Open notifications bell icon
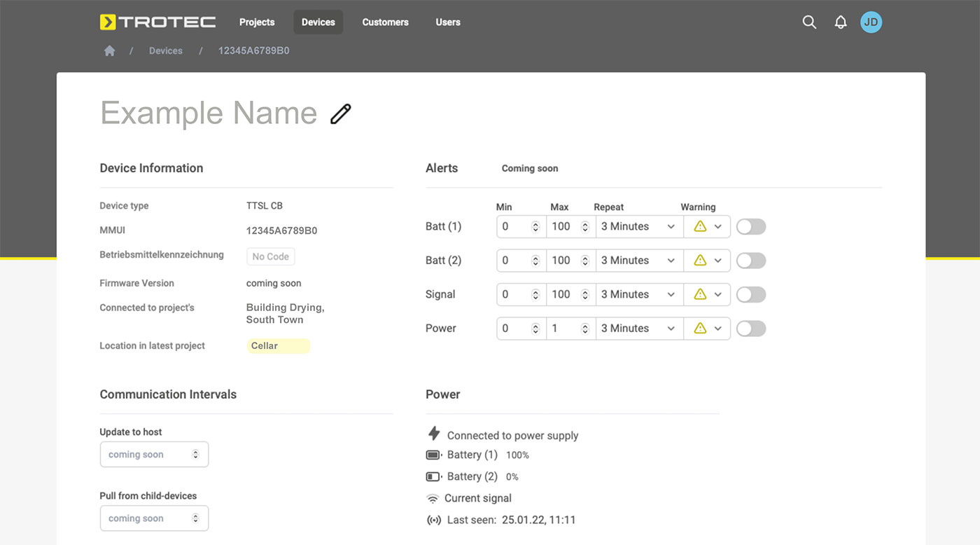 (x=841, y=22)
